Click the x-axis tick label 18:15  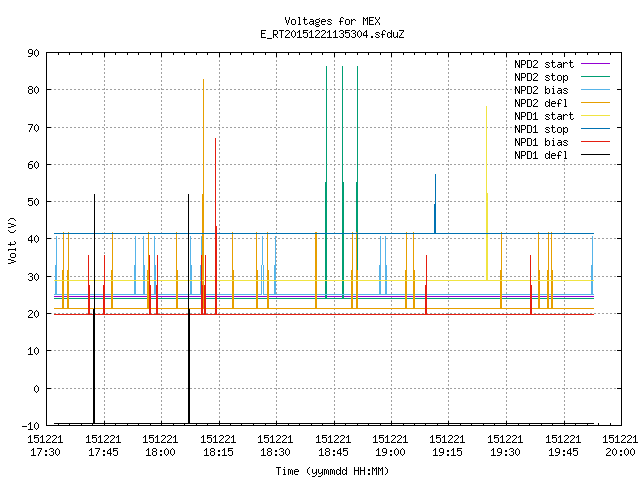218,452
